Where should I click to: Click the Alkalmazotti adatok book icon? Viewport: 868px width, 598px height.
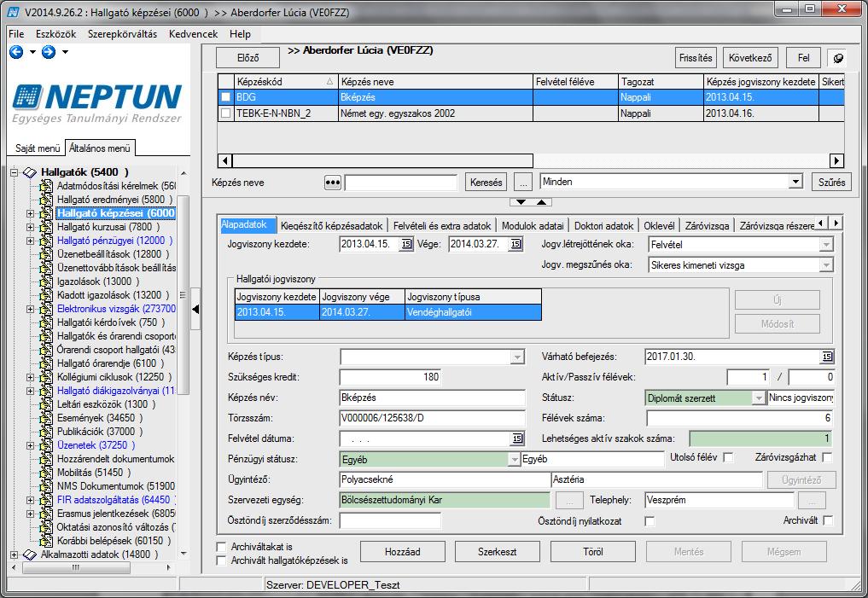[x=30, y=554]
